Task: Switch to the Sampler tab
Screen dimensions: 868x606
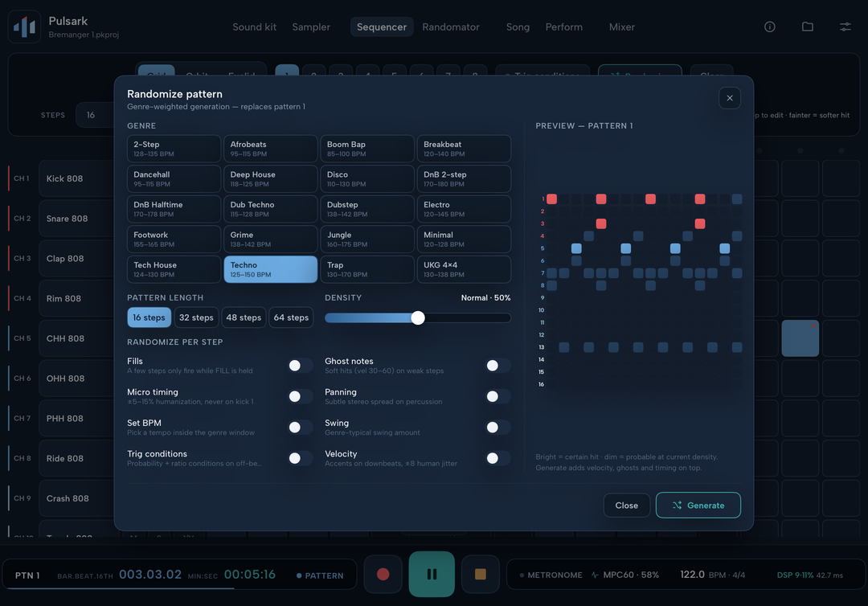Action: [311, 27]
